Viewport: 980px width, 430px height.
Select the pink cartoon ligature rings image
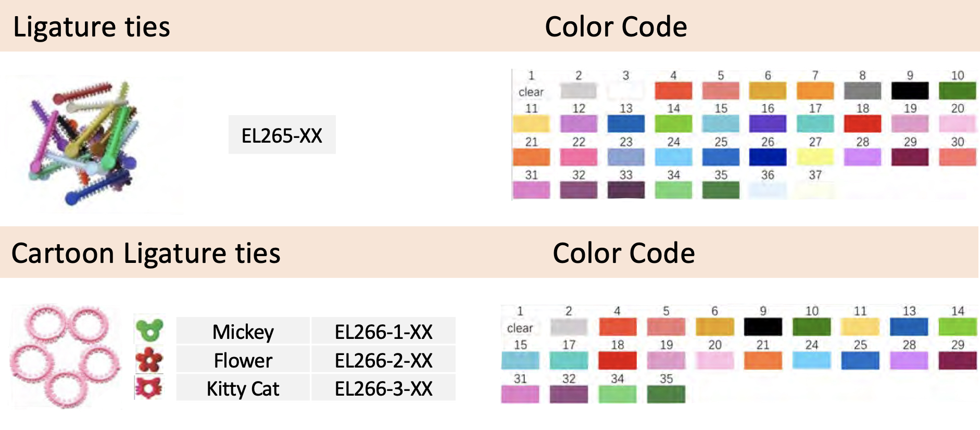coord(65,357)
